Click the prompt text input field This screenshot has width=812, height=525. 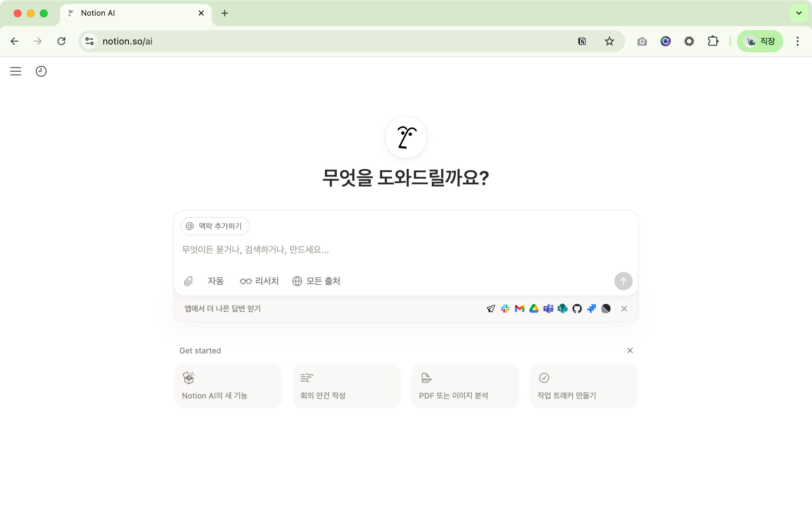375,249
